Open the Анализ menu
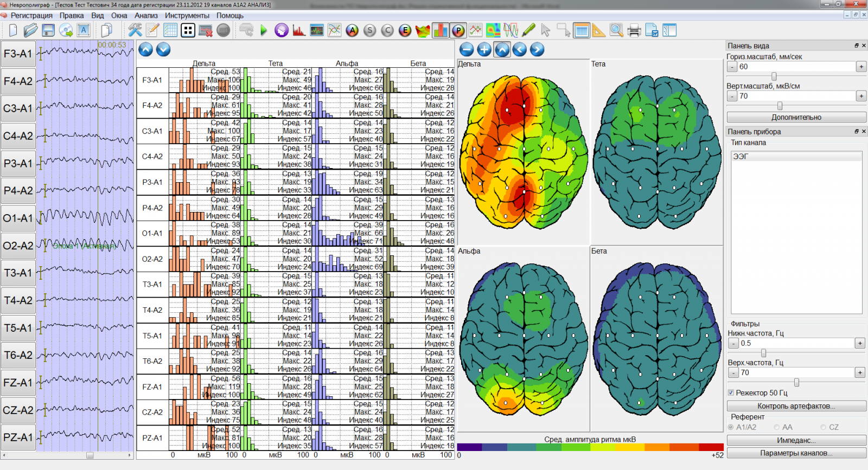Image resolution: width=868 pixels, height=470 pixels. (x=146, y=16)
